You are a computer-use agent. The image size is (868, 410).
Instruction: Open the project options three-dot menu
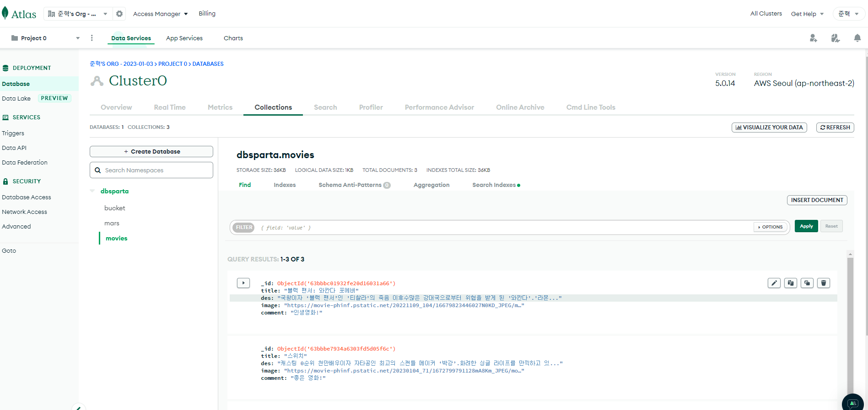tap(92, 38)
